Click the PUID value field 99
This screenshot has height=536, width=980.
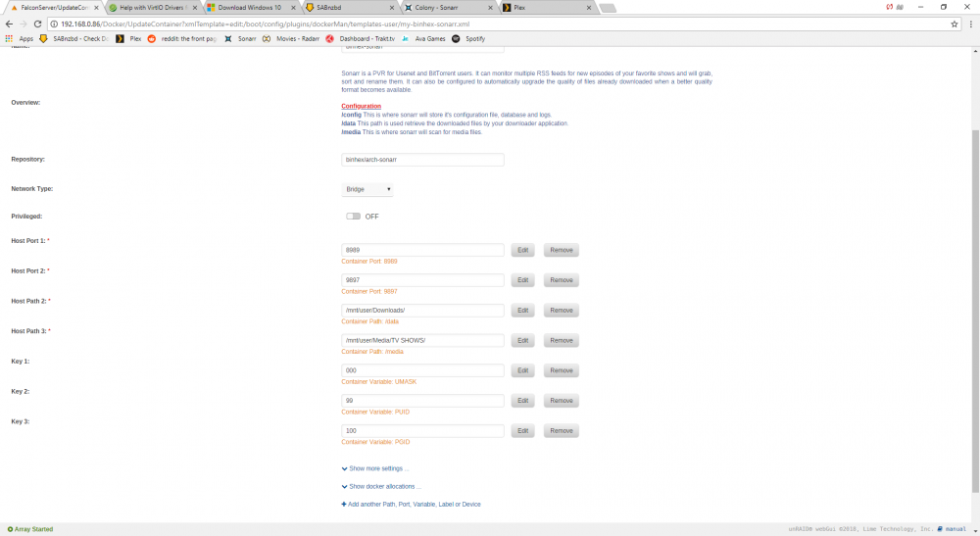tap(422, 401)
